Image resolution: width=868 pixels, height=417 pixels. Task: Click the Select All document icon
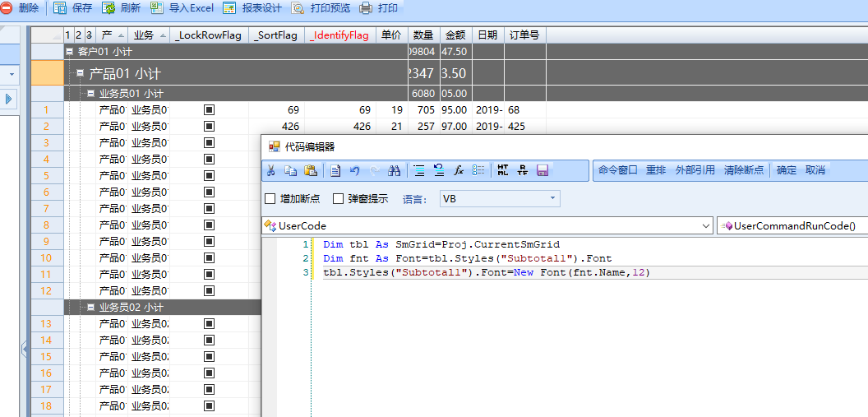(335, 170)
